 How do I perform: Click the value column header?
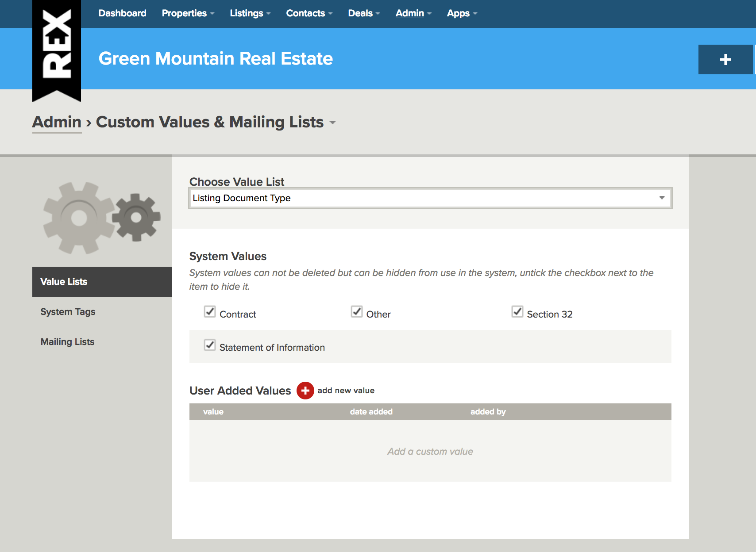213,412
